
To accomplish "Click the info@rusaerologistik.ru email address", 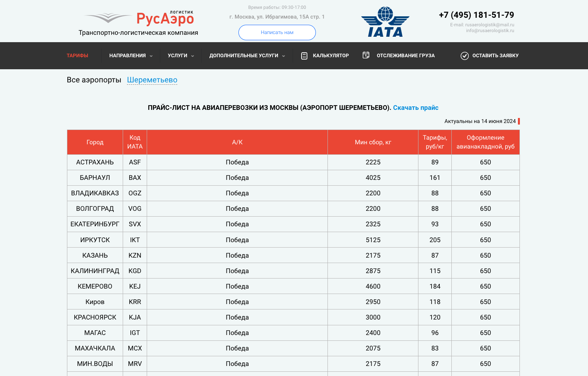I will click(490, 31).
